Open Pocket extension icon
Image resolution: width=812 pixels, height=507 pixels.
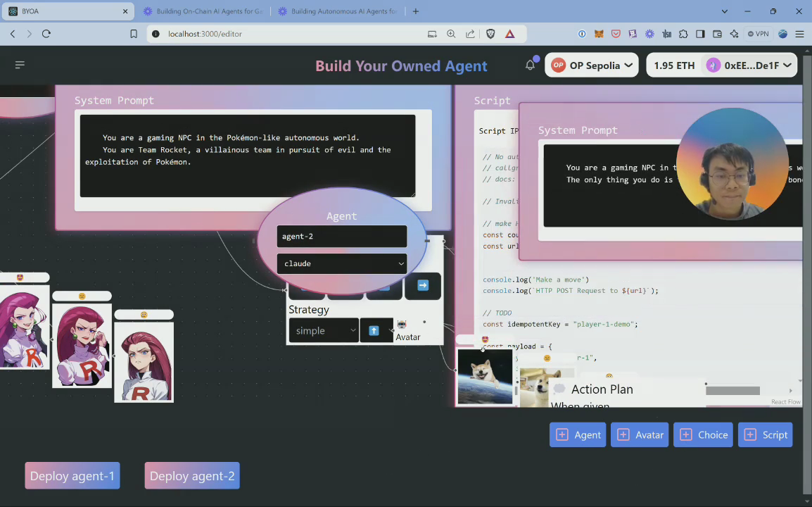pyautogui.click(x=616, y=34)
